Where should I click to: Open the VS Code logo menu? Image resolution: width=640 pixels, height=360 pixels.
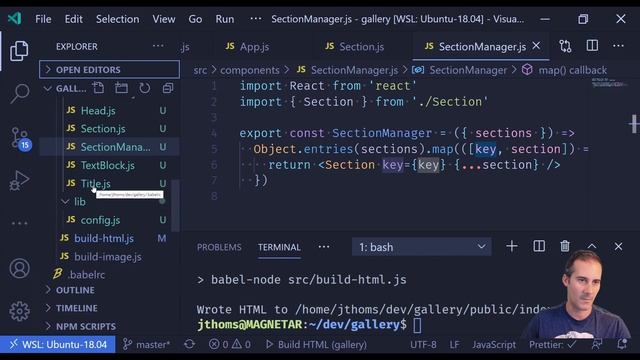click(14, 18)
